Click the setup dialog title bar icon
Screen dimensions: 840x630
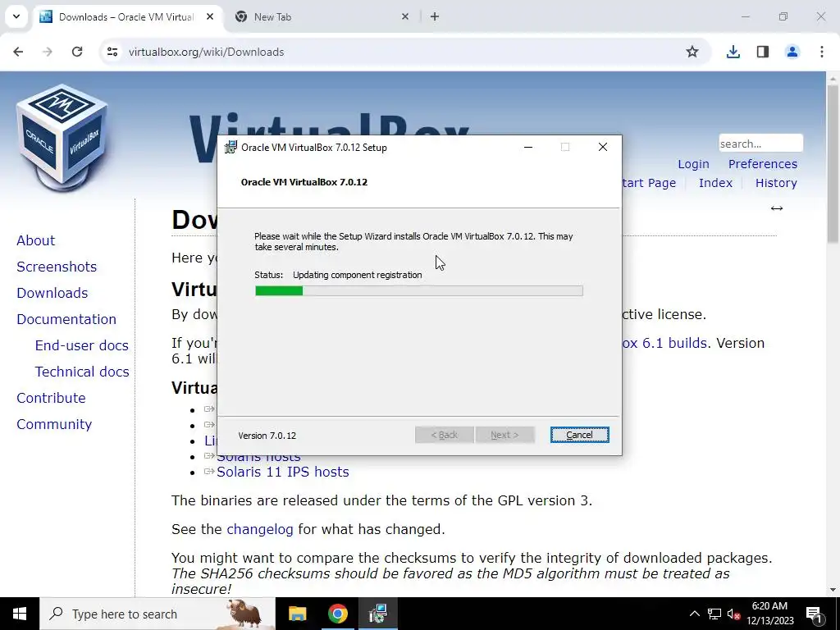[231, 148]
